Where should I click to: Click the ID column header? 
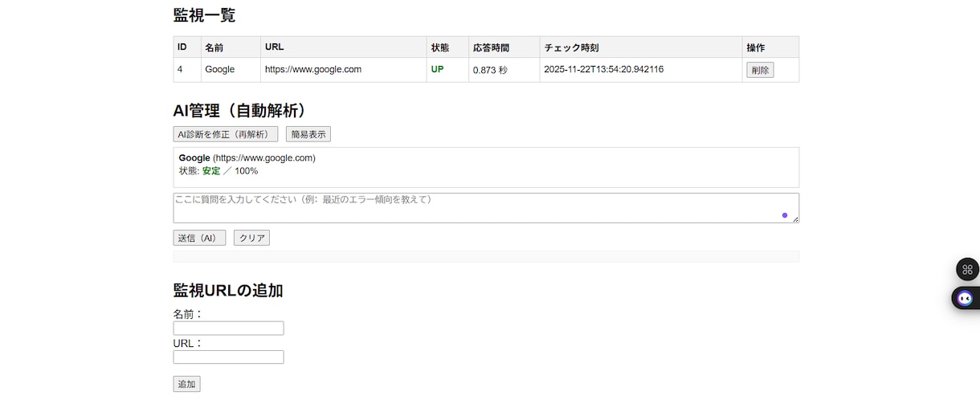[x=187, y=47]
